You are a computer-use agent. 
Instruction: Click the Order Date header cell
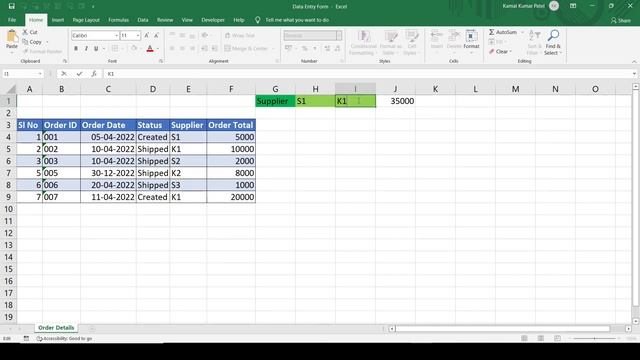pos(108,125)
